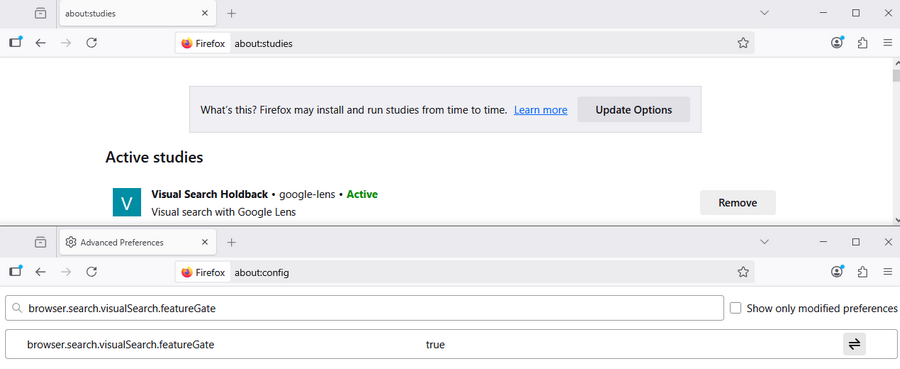This screenshot has height=369, width=900.
Task: Focus the preference search input field
Action: click(x=364, y=308)
